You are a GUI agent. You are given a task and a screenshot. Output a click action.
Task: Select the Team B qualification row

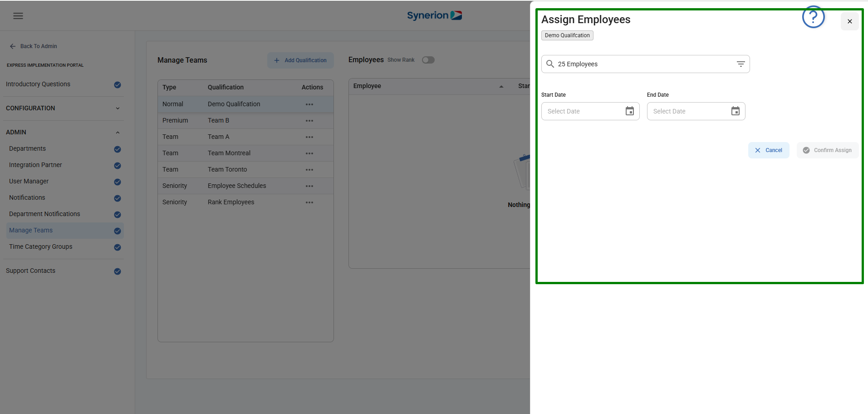coord(245,120)
